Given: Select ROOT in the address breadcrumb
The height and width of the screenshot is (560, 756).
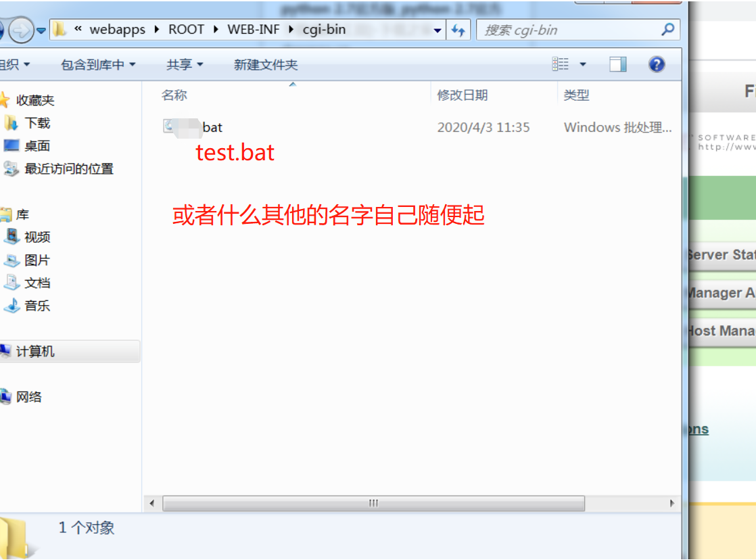Looking at the screenshot, I should coord(186,30).
